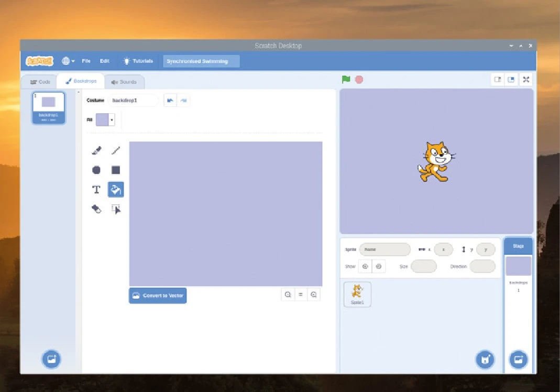Open the globe language dropdown
Image resolution: width=560 pixels, height=392 pixels.
(x=68, y=61)
